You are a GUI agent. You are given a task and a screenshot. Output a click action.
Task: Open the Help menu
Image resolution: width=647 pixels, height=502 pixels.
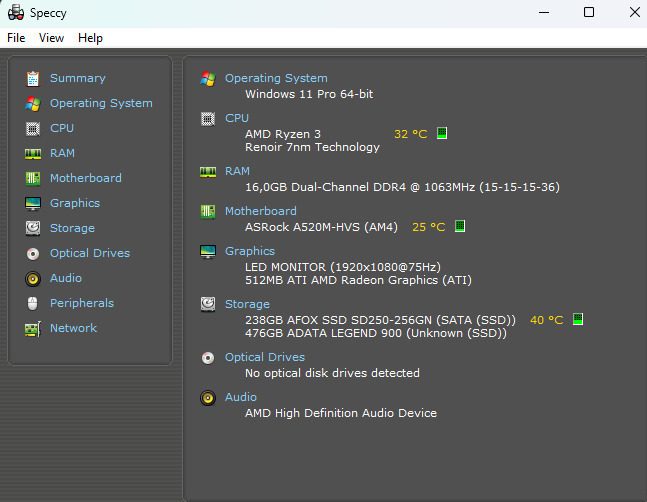(x=90, y=38)
